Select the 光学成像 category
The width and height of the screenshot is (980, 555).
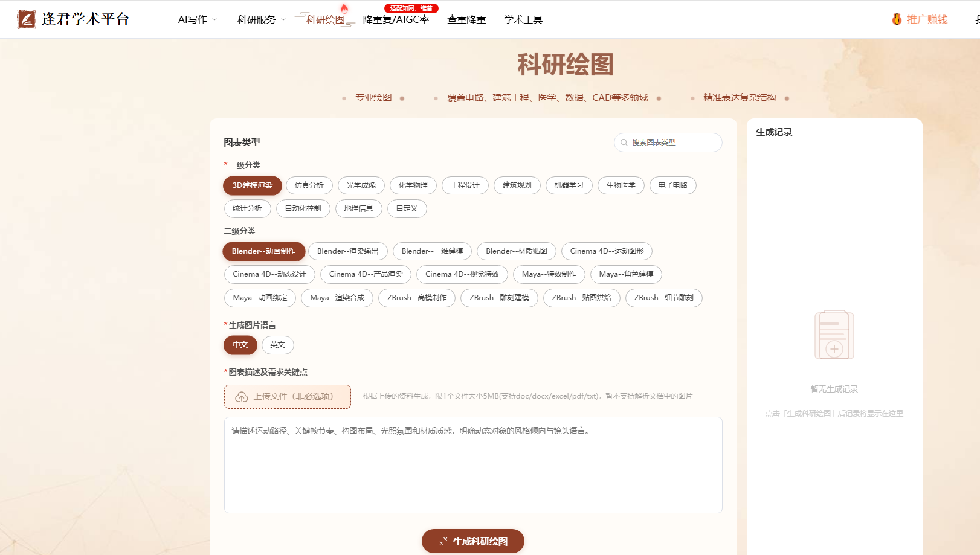361,185
